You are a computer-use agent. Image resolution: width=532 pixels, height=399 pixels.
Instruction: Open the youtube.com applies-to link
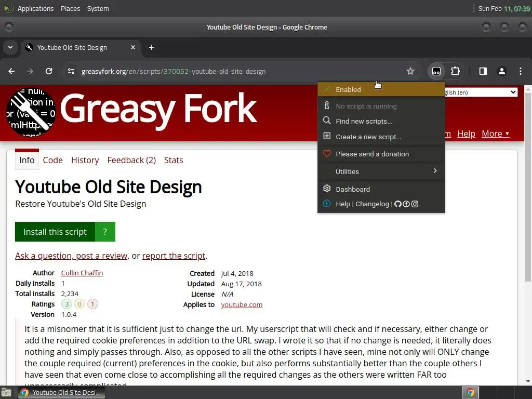242,304
